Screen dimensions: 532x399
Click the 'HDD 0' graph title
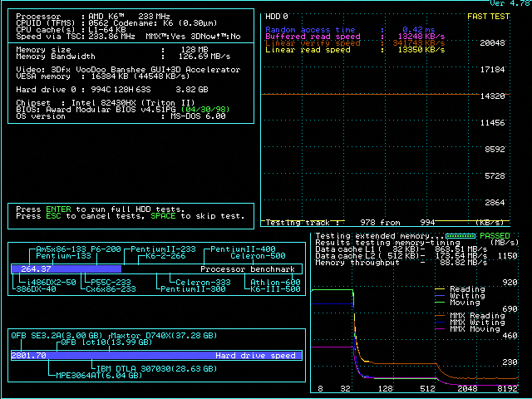tap(277, 17)
